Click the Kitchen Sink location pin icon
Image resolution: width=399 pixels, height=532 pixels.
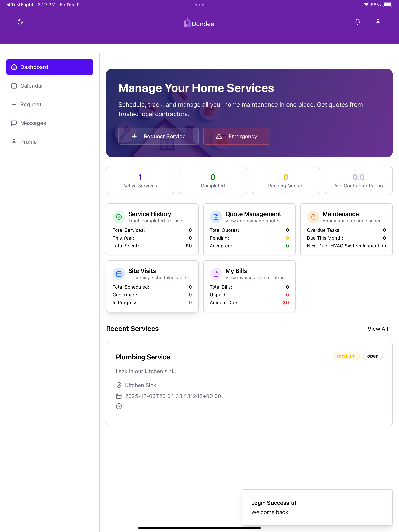[x=119, y=385]
